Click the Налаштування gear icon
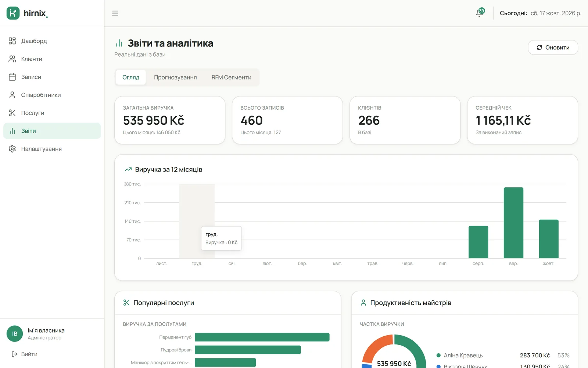The width and height of the screenshot is (588, 368). 12,149
